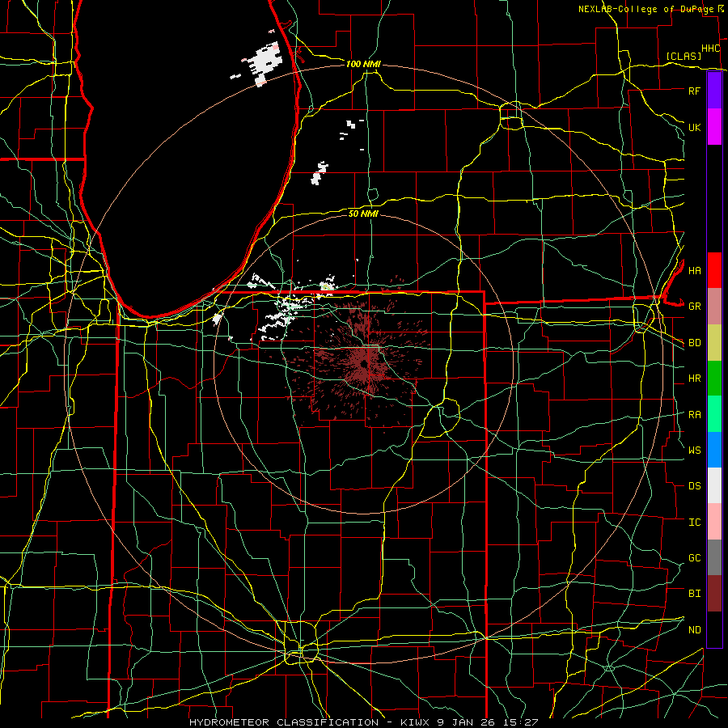Image resolution: width=728 pixels, height=728 pixels.
Task: Click the HYDROMETEOR CLASSIFICATION footer title
Action: [284, 722]
